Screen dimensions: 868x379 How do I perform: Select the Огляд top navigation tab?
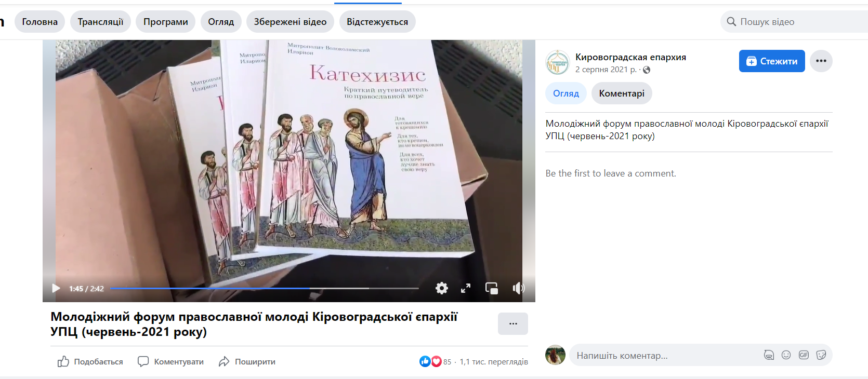pyautogui.click(x=221, y=22)
